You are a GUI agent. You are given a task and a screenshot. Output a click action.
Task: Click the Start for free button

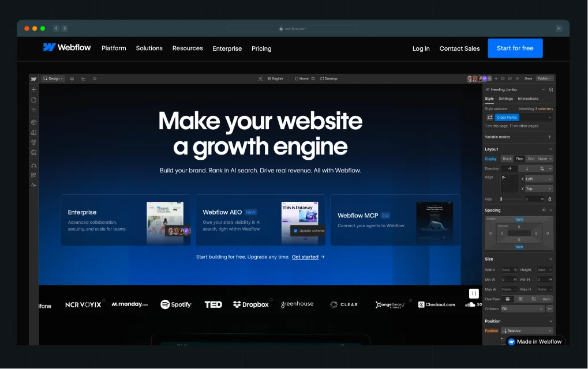click(515, 48)
